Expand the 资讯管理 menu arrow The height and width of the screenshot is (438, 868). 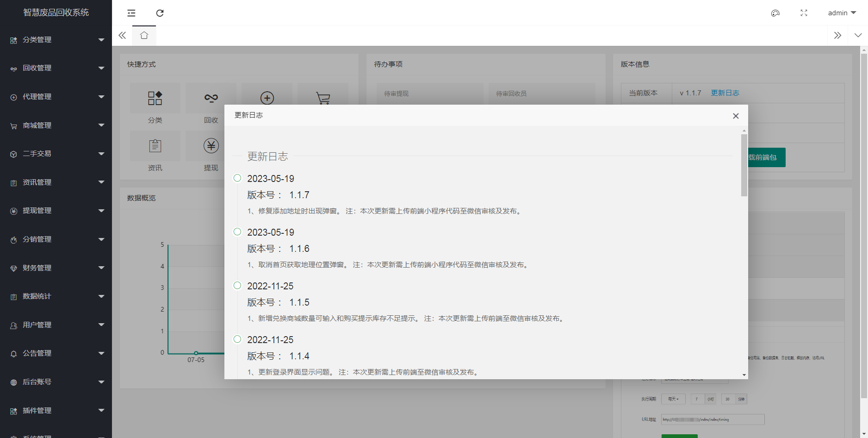101,182
